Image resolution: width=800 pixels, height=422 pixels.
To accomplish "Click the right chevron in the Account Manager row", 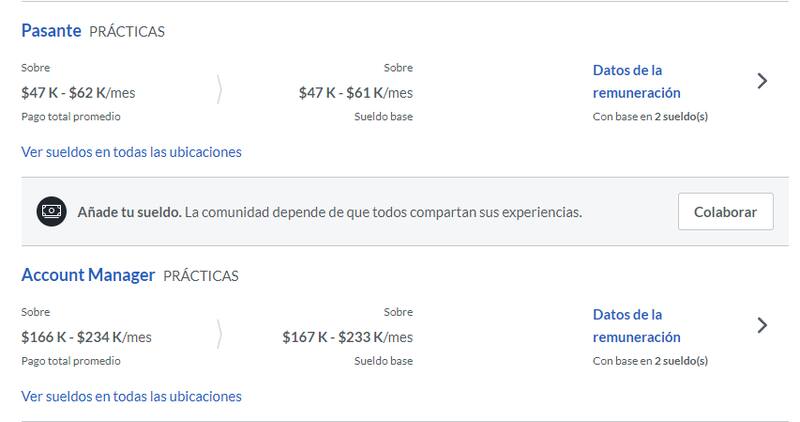I will point(762,325).
